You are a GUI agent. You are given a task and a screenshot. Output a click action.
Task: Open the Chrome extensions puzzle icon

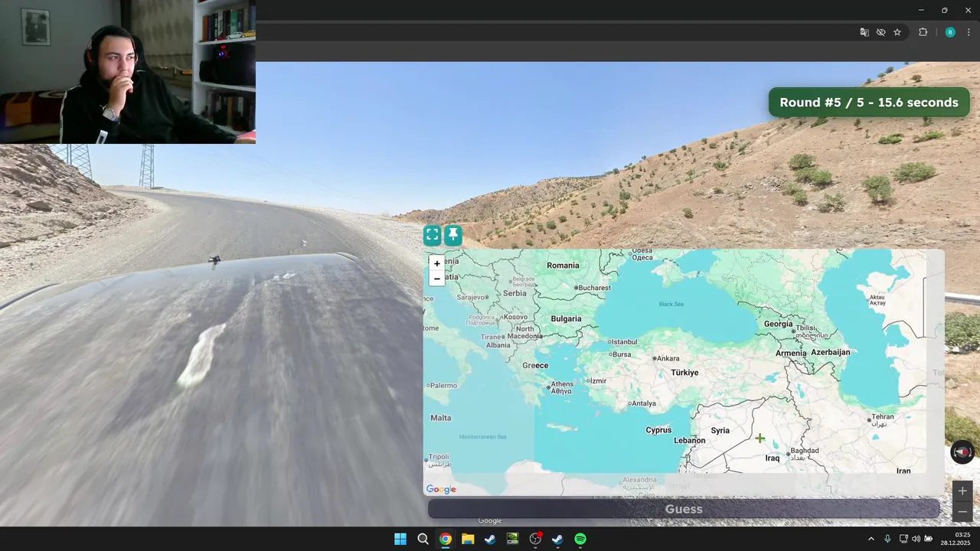click(923, 32)
